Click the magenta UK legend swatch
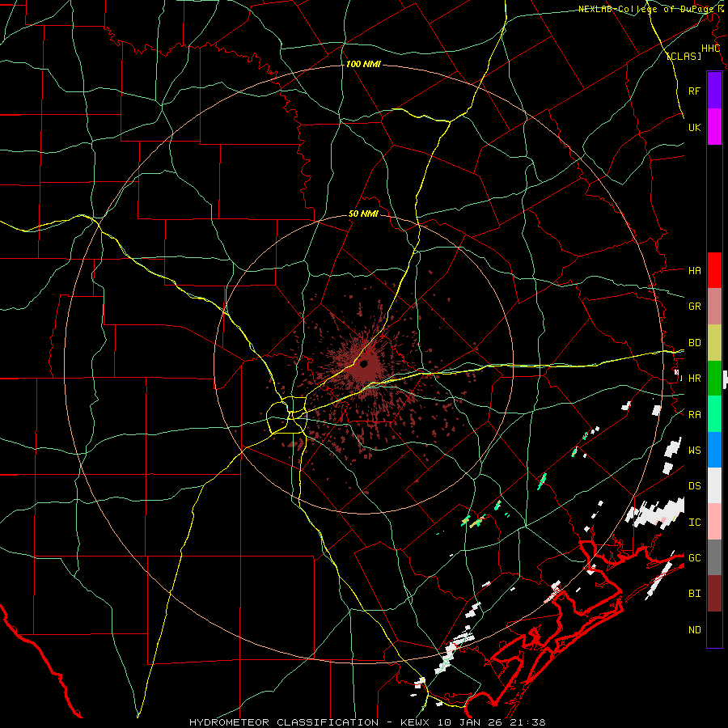This screenshot has width=728, height=728. (714, 127)
